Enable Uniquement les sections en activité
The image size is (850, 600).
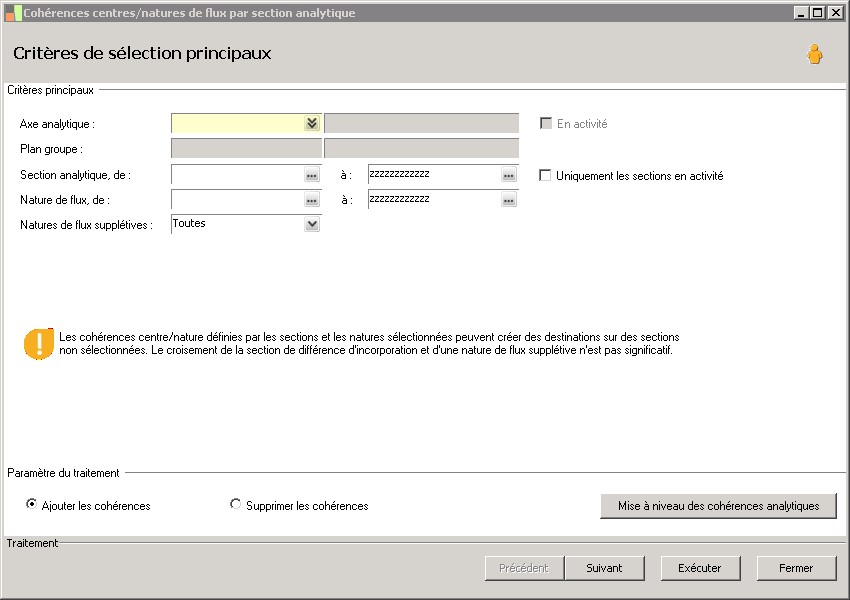(545, 175)
